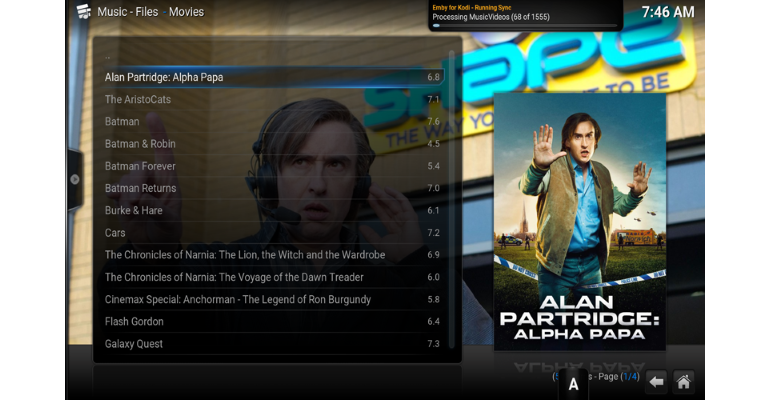This screenshot has height=400, width=770.
Task: Click the Emby sync progress bar
Action: click(524, 26)
